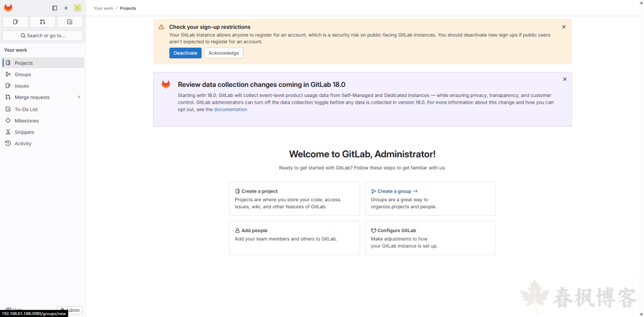Open Activity in the sidebar
This screenshot has width=644, height=317.
tap(43, 143)
